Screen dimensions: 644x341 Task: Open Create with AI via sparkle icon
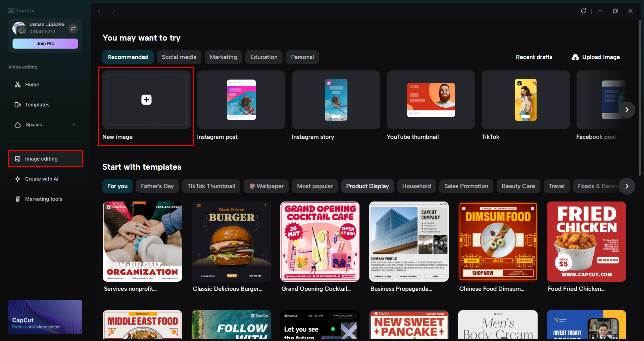(x=17, y=179)
